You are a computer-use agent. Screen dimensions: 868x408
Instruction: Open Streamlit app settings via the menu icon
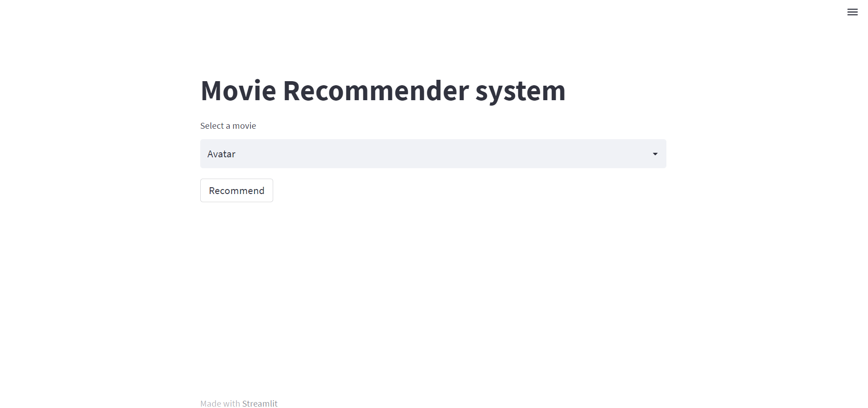pyautogui.click(x=853, y=12)
